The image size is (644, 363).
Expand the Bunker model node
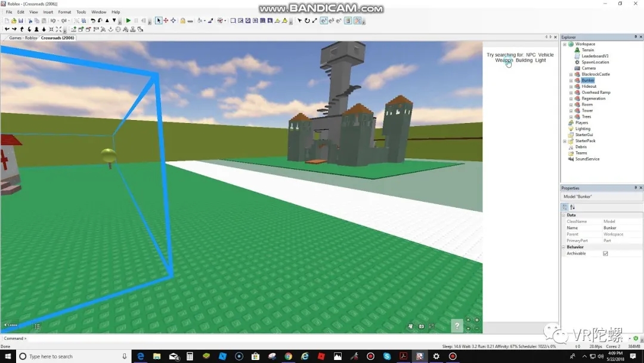(571, 81)
